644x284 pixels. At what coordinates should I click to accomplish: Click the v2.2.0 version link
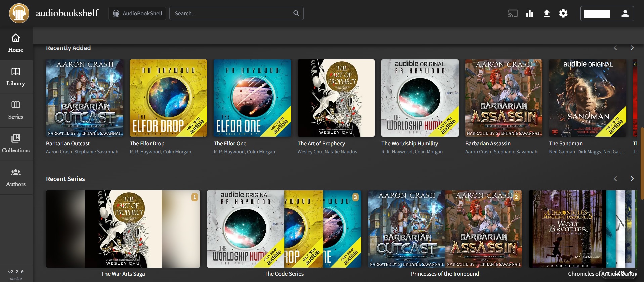(x=16, y=272)
